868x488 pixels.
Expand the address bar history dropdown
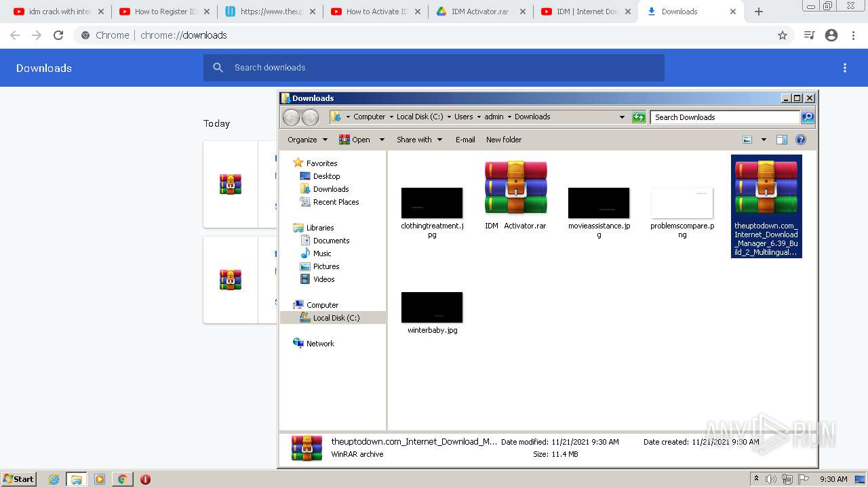[622, 117]
